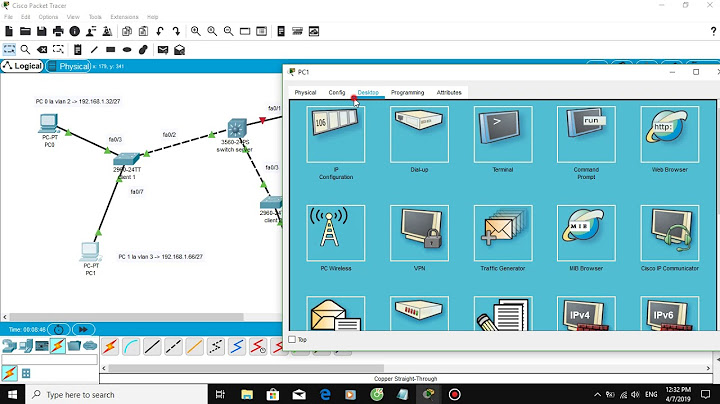Select the Delete tool
Viewport: 720px width, 404px height.
[x=42, y=50]
